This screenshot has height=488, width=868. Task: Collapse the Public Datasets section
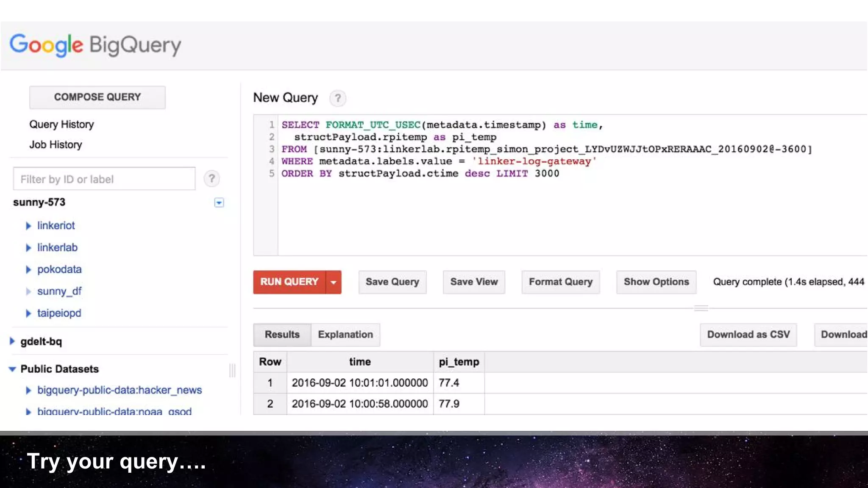tap(12, 369)
